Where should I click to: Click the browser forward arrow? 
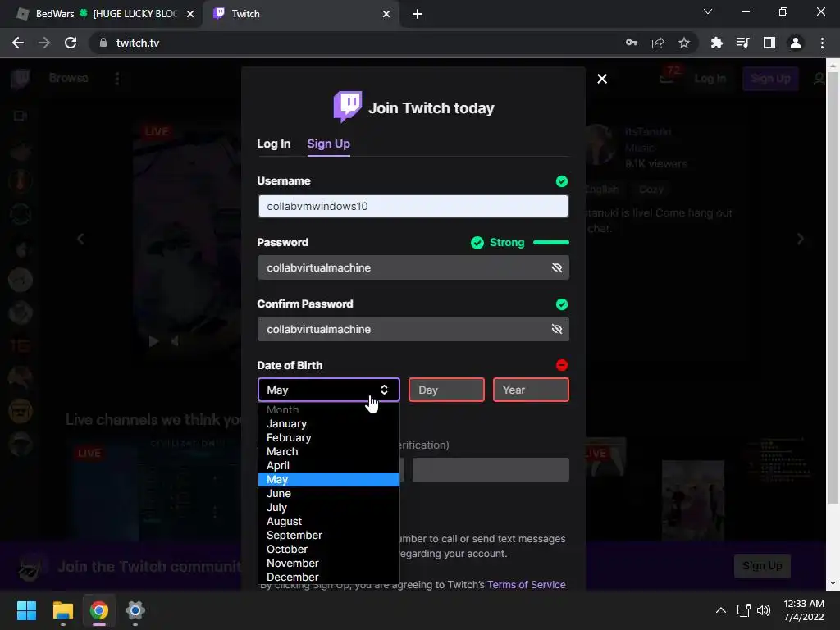(44, 43)
